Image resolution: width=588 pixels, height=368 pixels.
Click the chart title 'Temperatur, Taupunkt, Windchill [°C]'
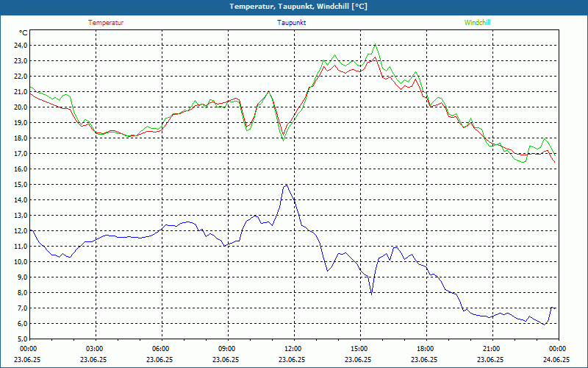point(298,7)
